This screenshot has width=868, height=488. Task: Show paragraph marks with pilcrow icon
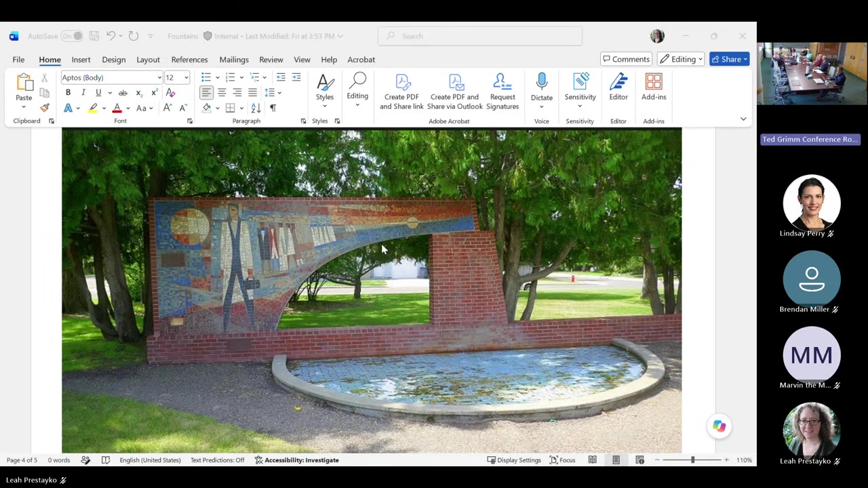(x=273, y=108)
